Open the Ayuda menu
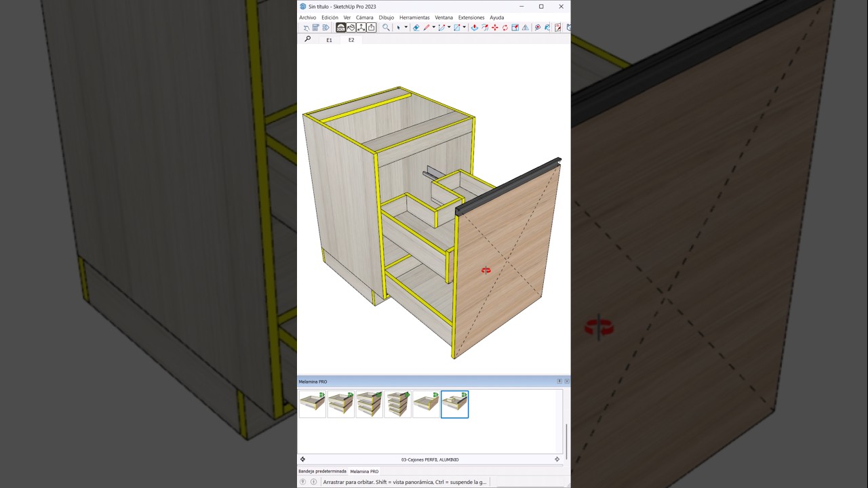 point(497,18)
